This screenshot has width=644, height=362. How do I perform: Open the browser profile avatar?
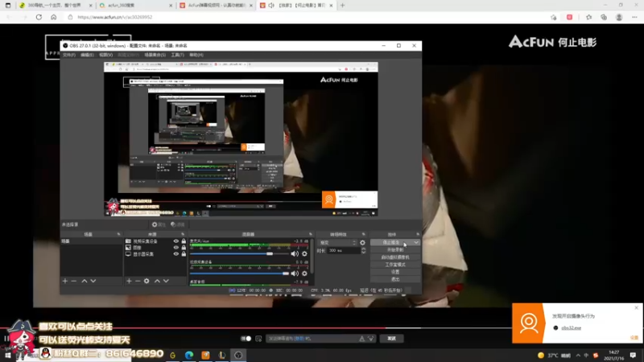click(x=619, y=17)
